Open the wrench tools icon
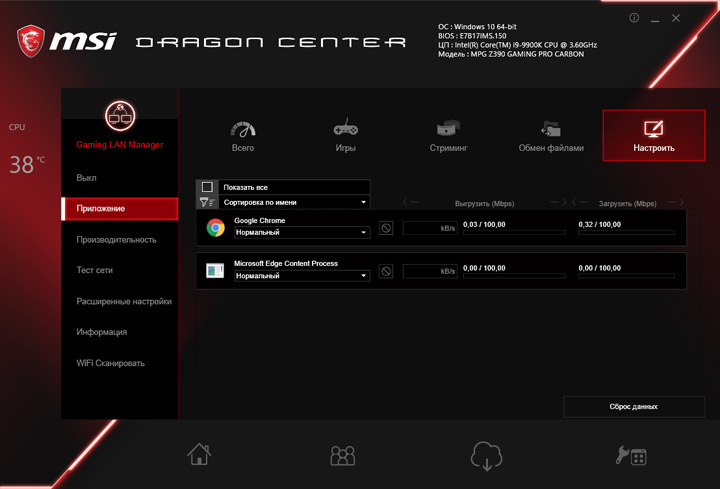 (630, 456)
